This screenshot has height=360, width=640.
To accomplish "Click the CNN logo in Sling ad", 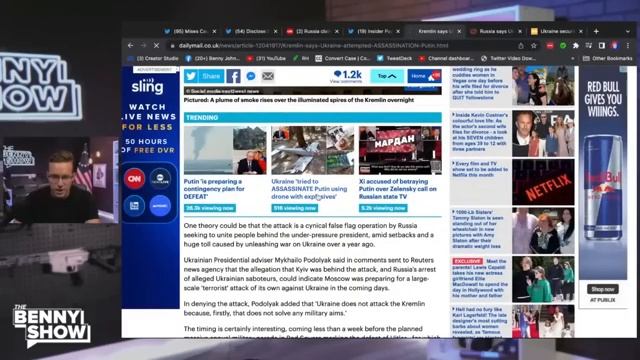I will (x=134, y=179).
